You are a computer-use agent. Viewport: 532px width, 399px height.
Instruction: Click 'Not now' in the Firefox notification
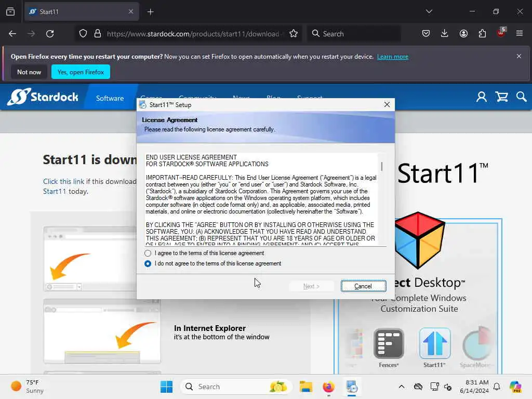29,72
